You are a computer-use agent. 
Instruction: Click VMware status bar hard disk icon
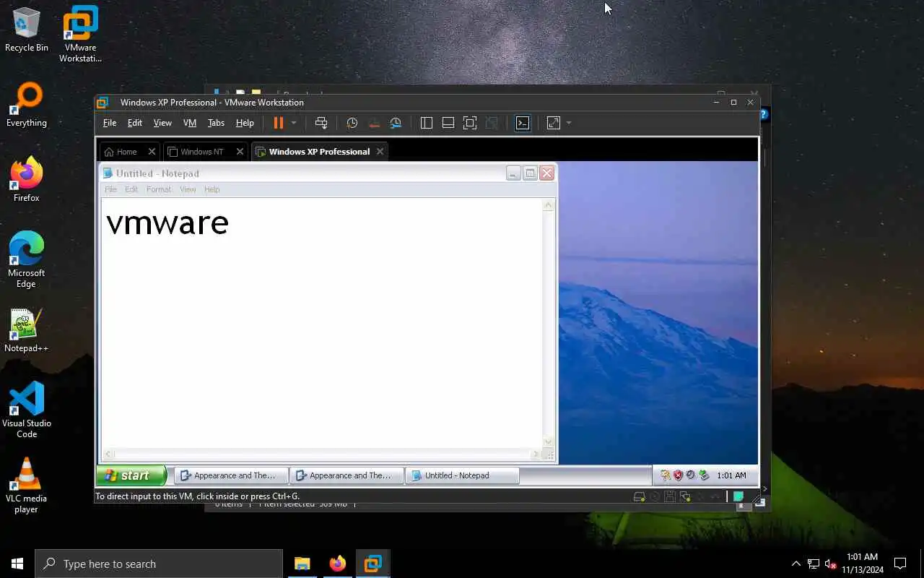[x=639, y=496]
